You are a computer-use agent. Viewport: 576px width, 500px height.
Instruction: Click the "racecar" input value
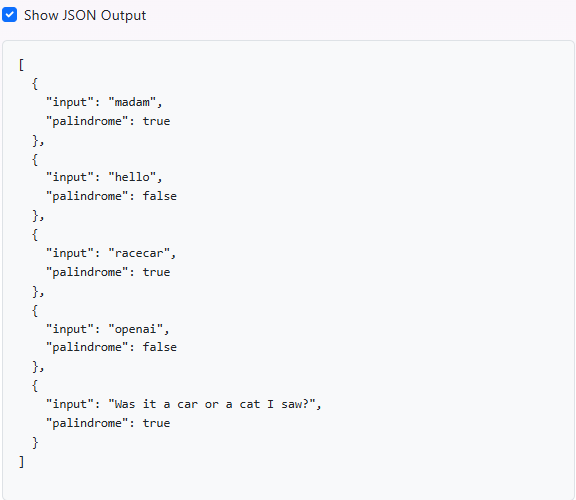tap(139, 253)
